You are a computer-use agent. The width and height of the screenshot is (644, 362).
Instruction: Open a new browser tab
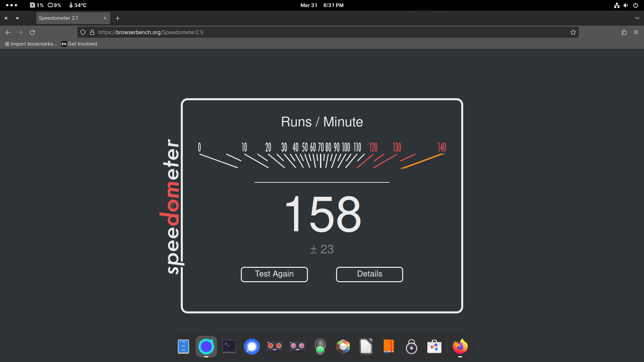(x=117, y=18)
